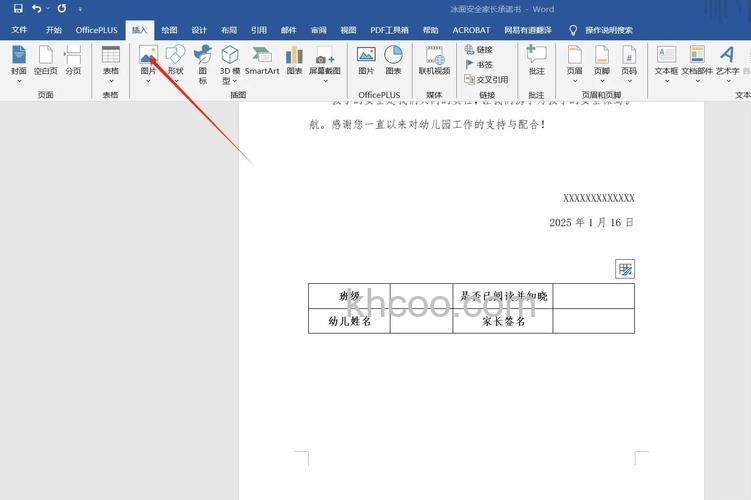Click the table quick layout icon above the table
This screenshot has height=500, width=751.
625,269
